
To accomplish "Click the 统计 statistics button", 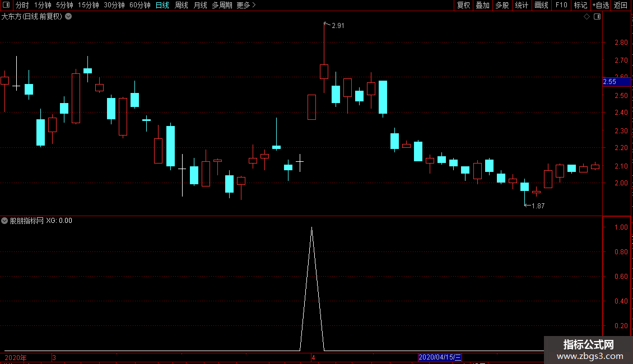I will [521, 5].
